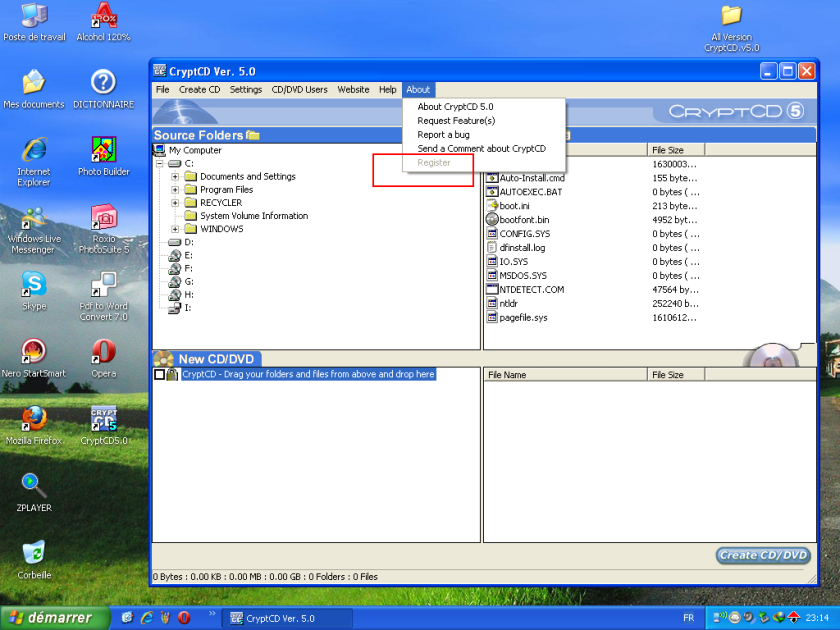Select the Corbeille recycle bin icon
Image resolution: width=840 pixels, height=630 pixels.
34,560
